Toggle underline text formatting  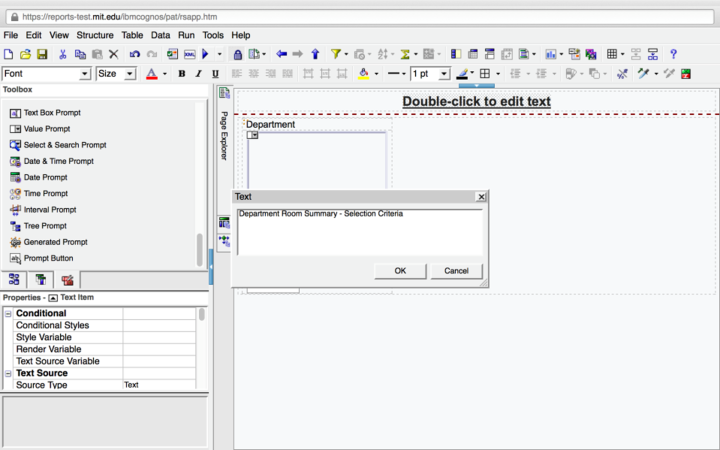coord(214,74)
